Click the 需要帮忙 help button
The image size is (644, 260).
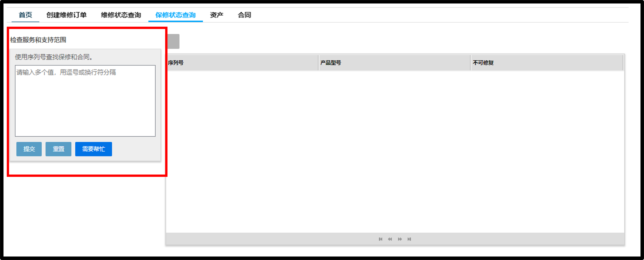pos(94,149)
